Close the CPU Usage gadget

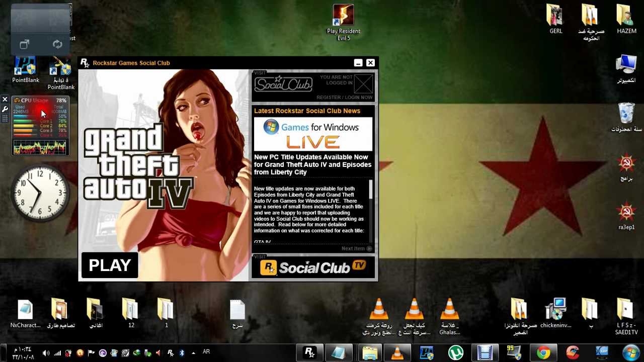click(x=5, y=100)
